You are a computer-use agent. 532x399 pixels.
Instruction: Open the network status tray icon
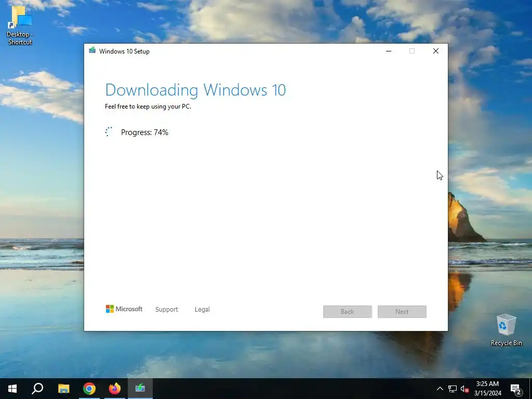(453, 389)
